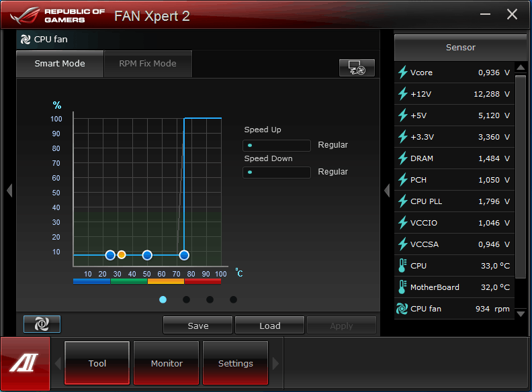Click the CPU temperature thermometer icon

click(402, 266)
